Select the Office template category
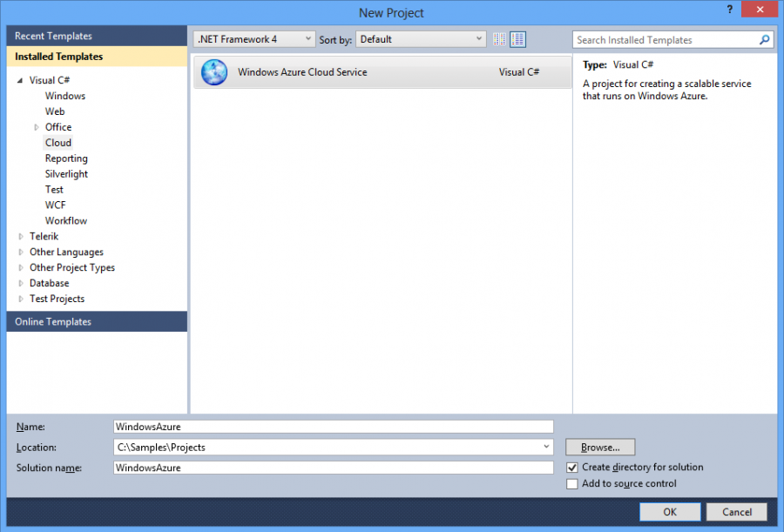The height and width of the screenshot is (532, 784). pyautogui.click(x=58, y=127)
